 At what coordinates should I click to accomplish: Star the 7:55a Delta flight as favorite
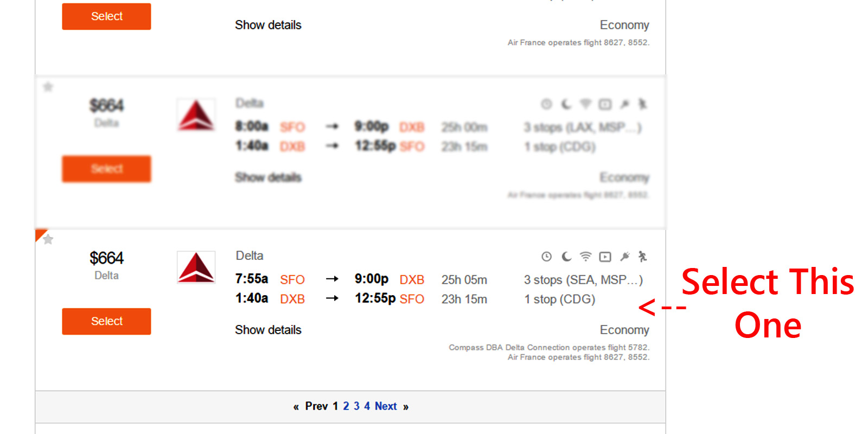48,239
